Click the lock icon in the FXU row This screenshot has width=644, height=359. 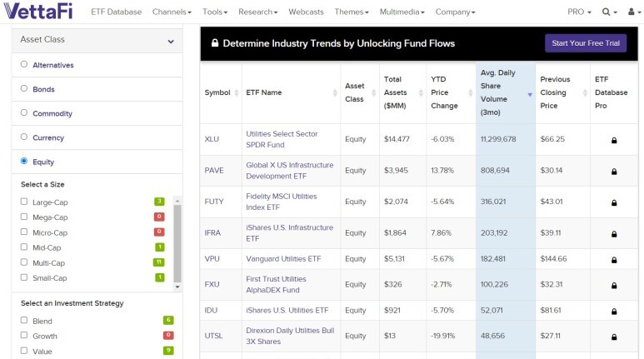614,286
